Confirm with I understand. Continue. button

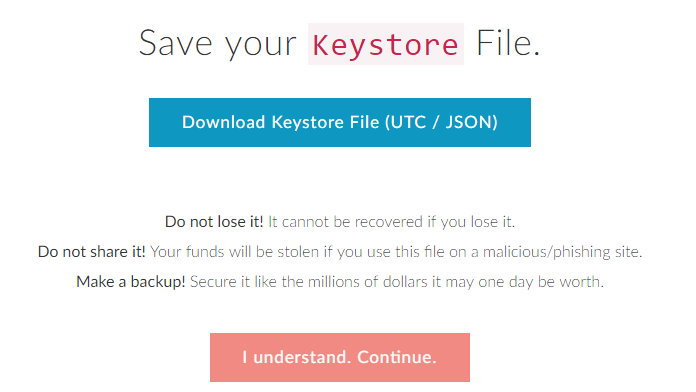click(340, 357)
